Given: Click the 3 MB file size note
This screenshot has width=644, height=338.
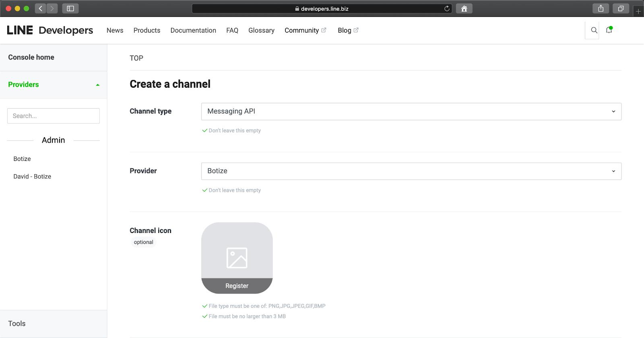Looking at the screenshot, I should 244,316.
